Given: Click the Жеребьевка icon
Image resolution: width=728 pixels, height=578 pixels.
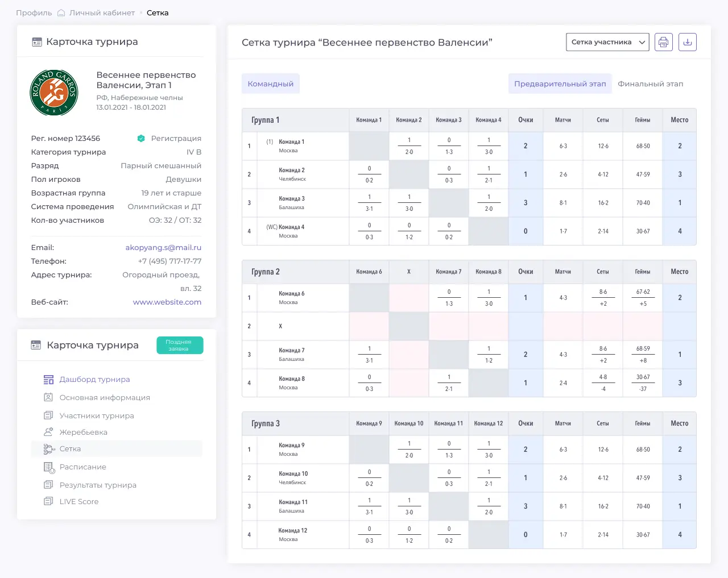Looking at the screenshot, I should pos(48,432).
